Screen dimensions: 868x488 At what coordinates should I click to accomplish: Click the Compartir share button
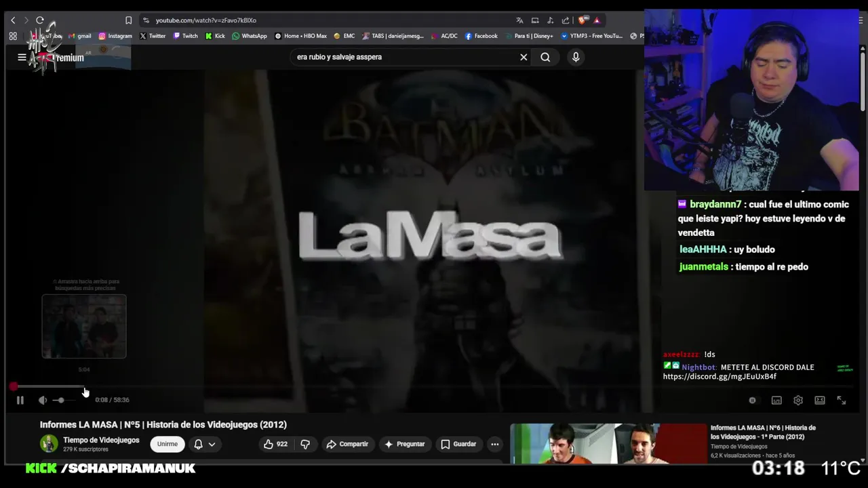(347, 444)
